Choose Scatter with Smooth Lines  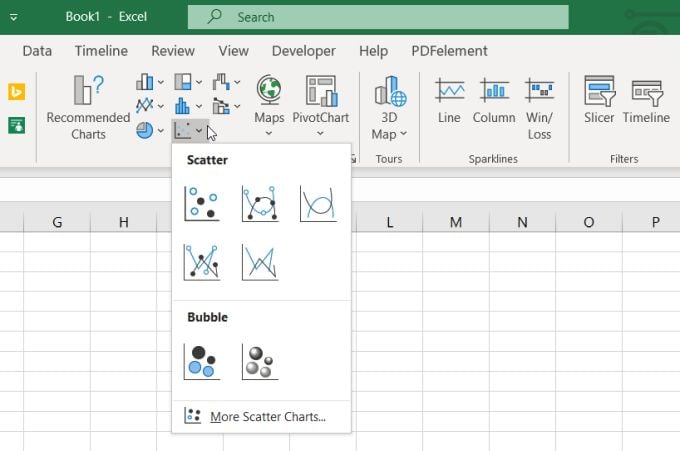pos(318,203)
